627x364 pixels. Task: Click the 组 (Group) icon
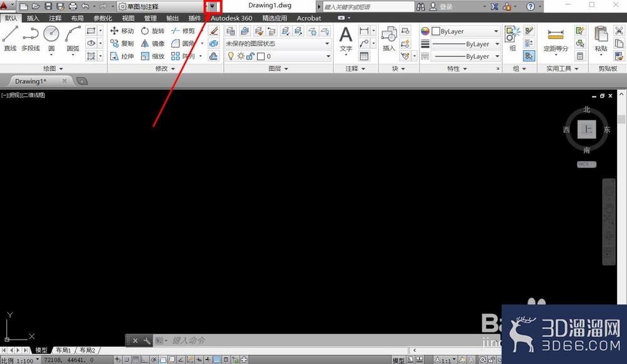pos(512,38)
